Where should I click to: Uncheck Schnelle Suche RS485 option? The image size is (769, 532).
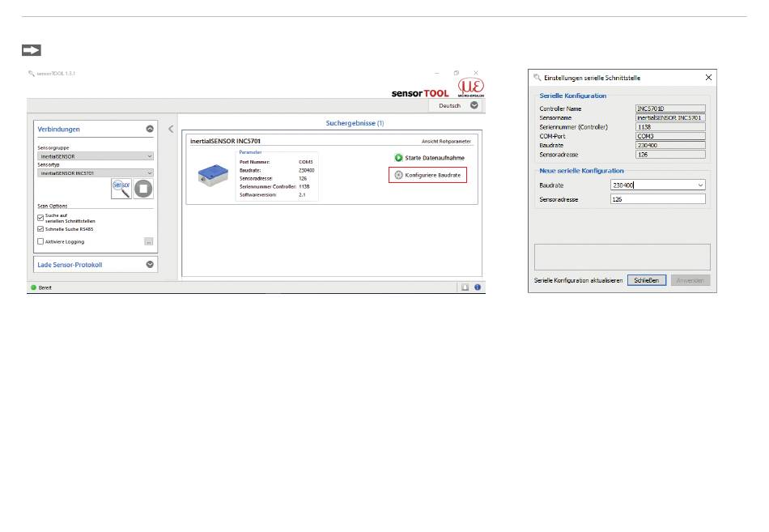click(40, 229)
